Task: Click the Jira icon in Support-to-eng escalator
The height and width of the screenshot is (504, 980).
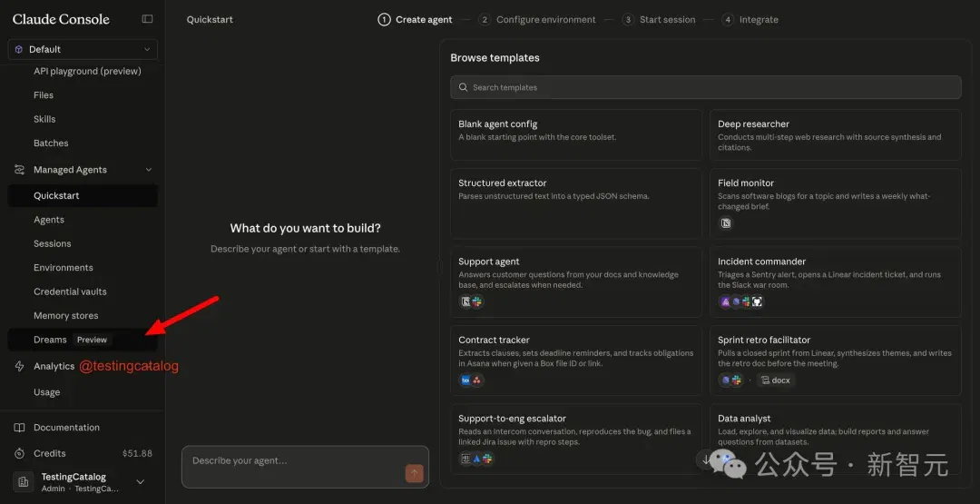Action: (x=476, y=459)
